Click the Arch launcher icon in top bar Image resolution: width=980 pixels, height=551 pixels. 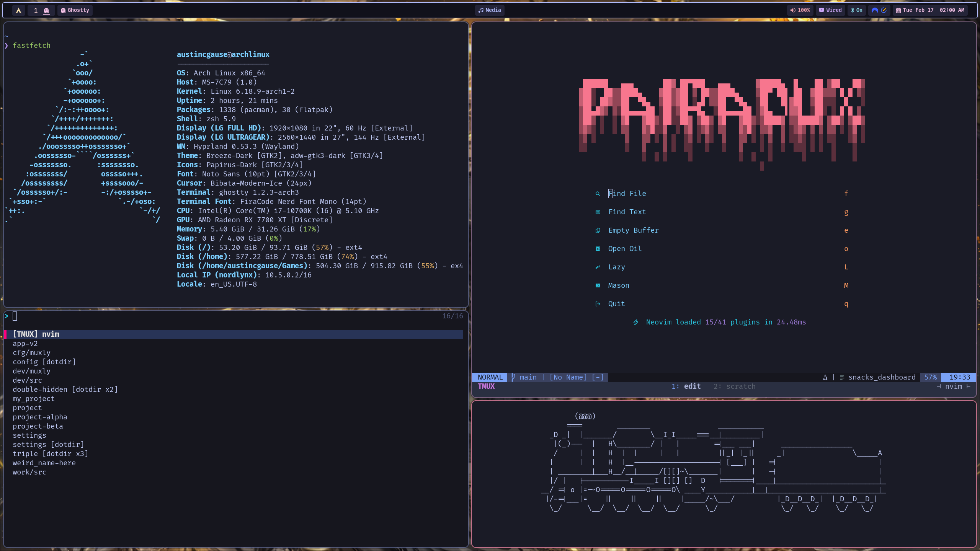[18, 10]
